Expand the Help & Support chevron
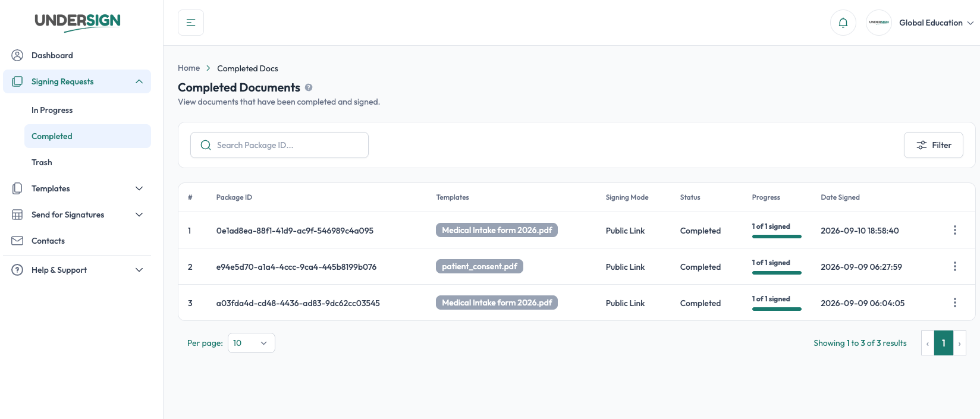 (139, 270)
